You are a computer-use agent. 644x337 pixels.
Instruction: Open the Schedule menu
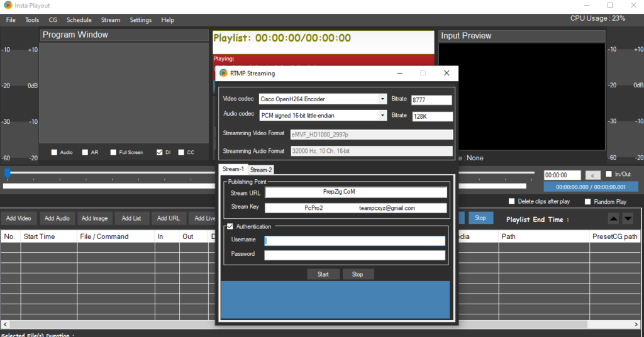click(79, 20)
